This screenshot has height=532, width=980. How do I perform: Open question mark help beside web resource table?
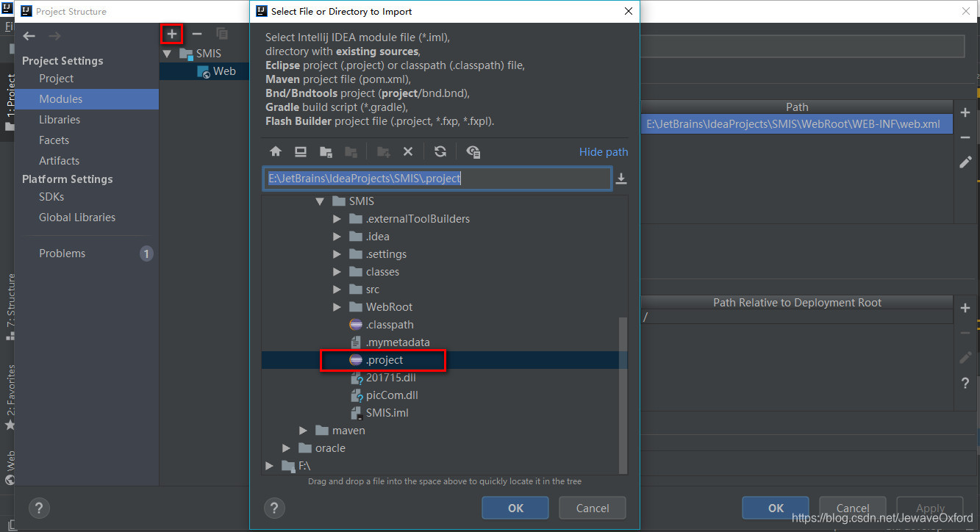tap(965, 383)
